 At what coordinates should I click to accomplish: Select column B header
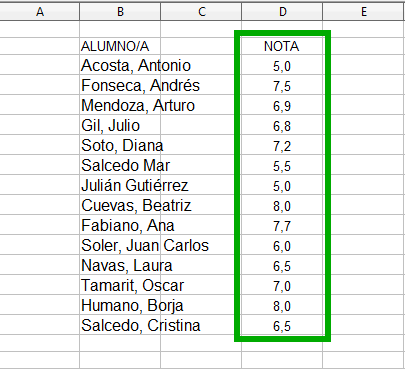(x=120, y=12)
